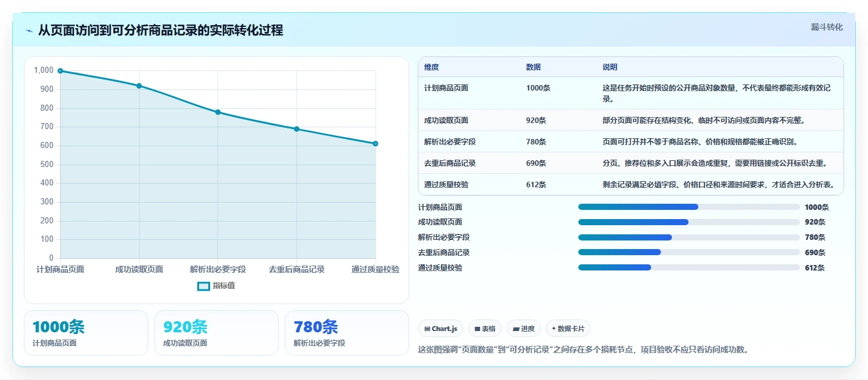The width and height of the screenshot is (868, 380).
Task: Click the 612条 progress value label
Action: click(815, 268)
